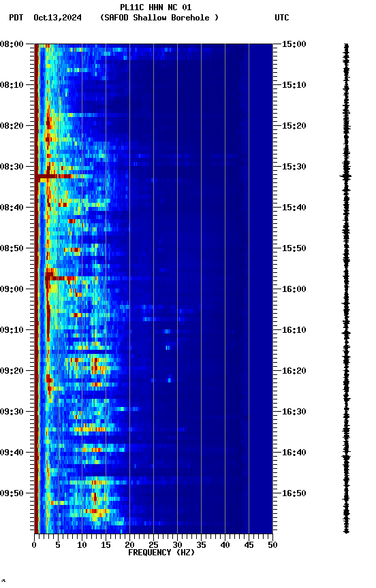Image resolution: width=376 pixels, height=588 pixels.
Task: Click the 16:10 UTC time label
Action: [x=294, y=330]
